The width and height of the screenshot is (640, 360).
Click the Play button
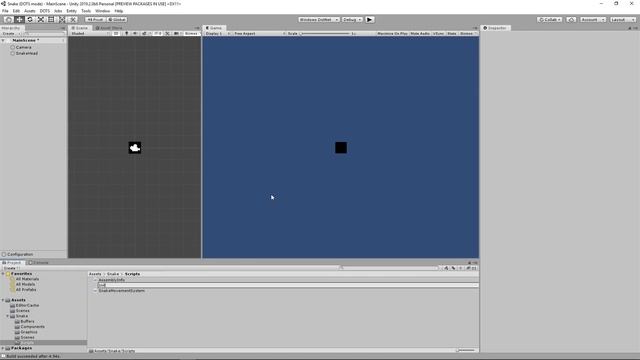[x=369, y=20]
